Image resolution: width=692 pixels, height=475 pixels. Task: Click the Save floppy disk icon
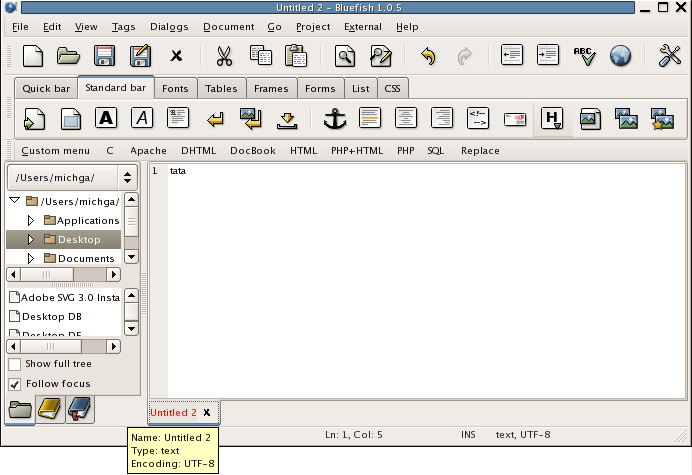point(104,56)
